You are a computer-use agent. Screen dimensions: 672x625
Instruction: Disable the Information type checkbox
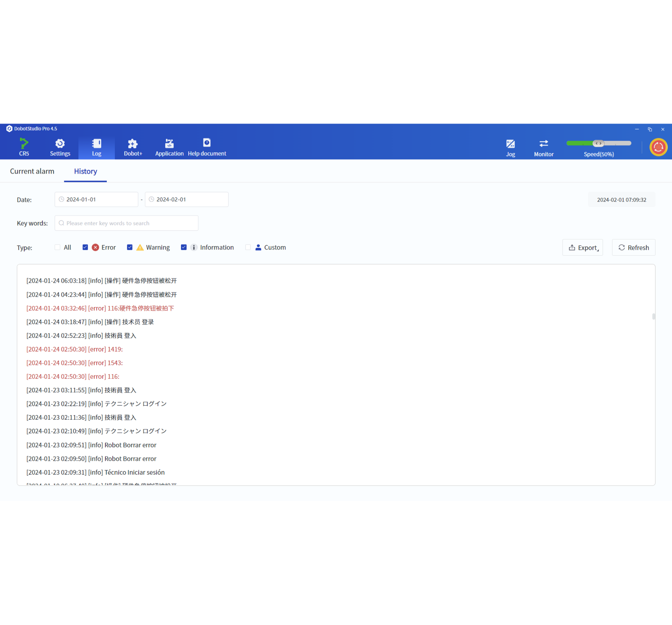(x=184, y=247)
